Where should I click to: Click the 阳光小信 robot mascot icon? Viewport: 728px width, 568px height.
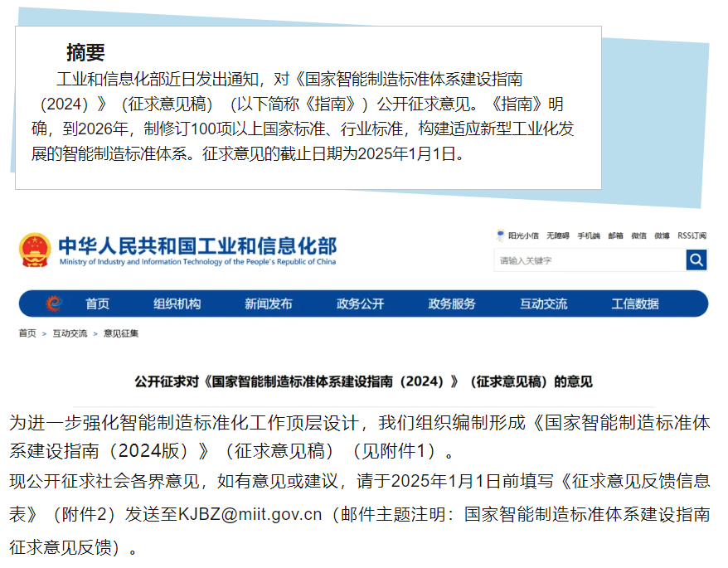[x=501, y=235]
